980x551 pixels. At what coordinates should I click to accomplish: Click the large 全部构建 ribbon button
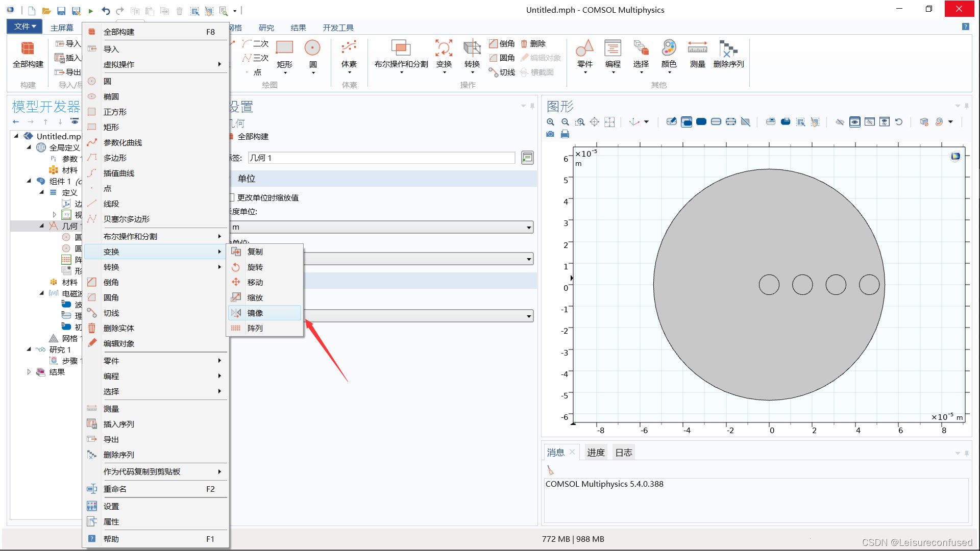(x=28, y=55)
